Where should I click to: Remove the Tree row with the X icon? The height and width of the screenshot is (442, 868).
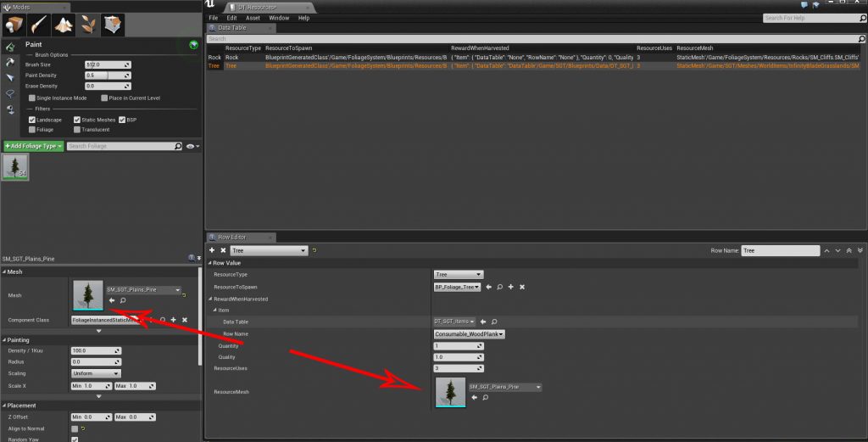pyautogui.click(x=223, y=251)
